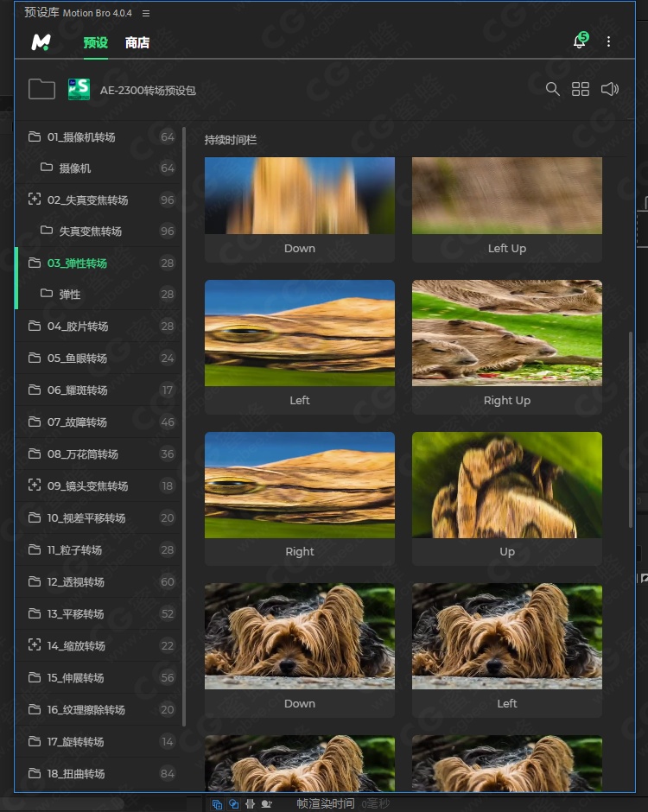Expand the 02_失真变焦转场 category
Screen dimensions: 648x812
pyautogui.click(x=98, y=200)
